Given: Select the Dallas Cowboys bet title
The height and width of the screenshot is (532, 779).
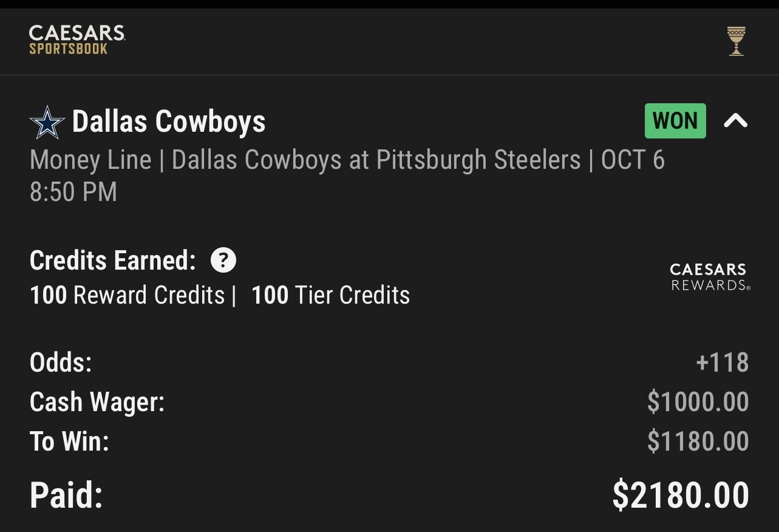Looking at the screenshot, I should click(x=169, y=121).
